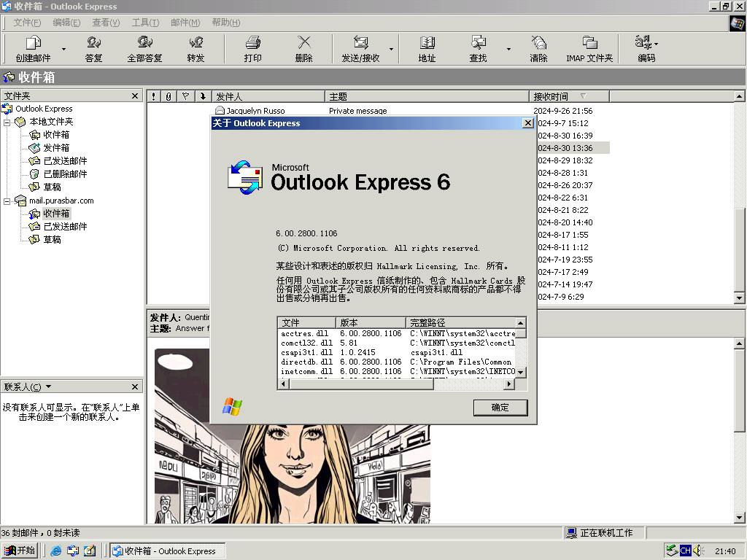This screenshot has height=560, width=747.
Task: Click the CH input language indicator
Action: coord(685,551)
